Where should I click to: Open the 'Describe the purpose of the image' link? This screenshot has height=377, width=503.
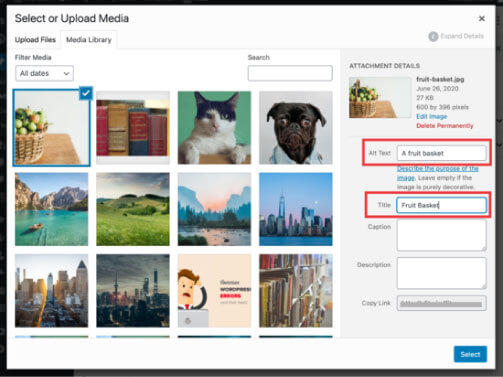[438, 173]
